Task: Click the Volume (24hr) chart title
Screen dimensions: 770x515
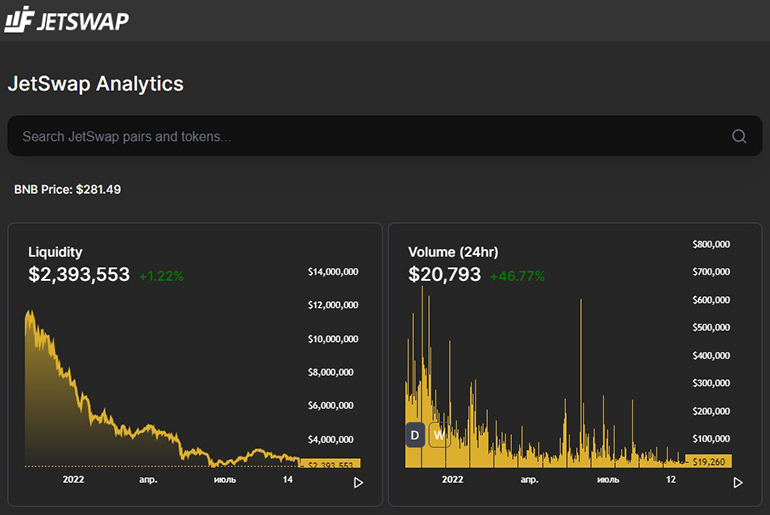Action: click(453, 252)
